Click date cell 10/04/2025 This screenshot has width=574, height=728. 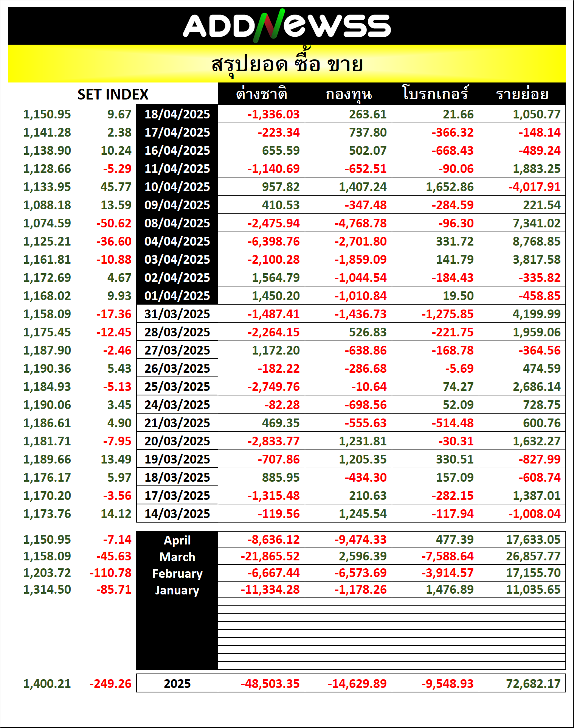point(177,187)
